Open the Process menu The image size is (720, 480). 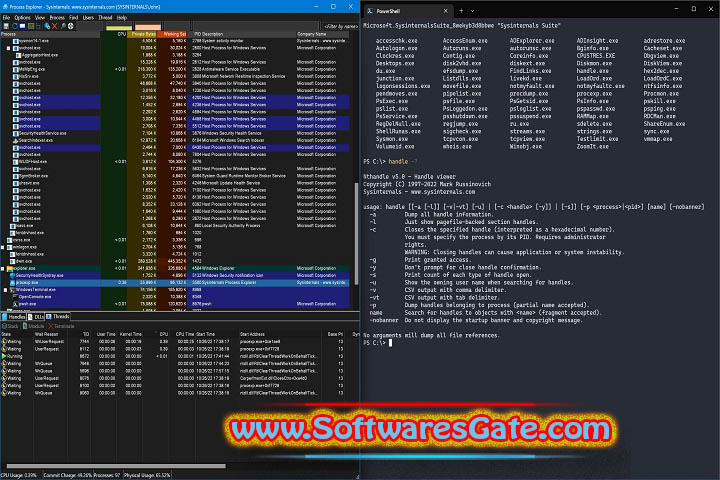[57, 17]
